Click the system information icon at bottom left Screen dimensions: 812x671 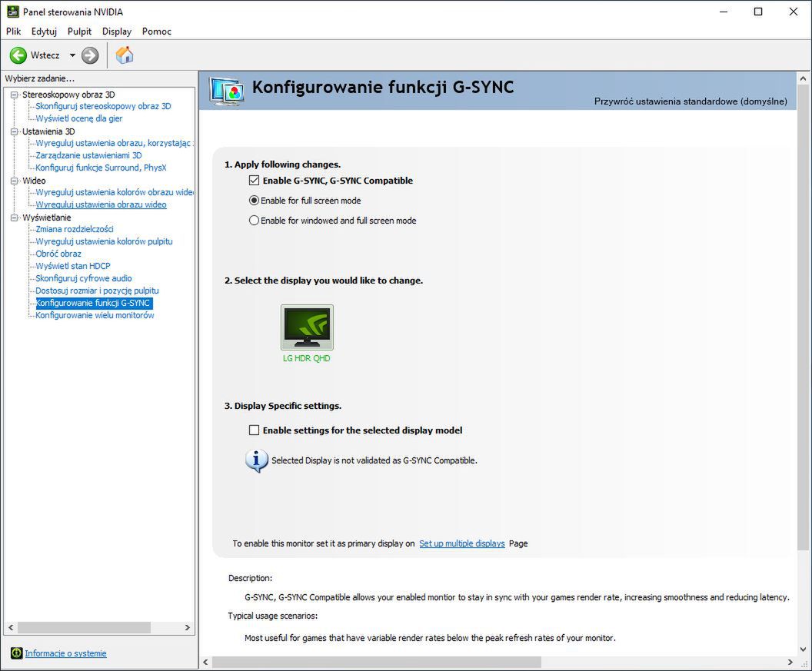coord(17,653)
